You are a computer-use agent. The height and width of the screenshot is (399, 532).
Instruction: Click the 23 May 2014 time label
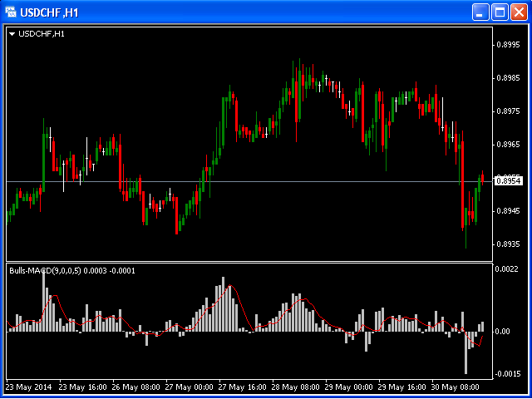(30, 387)
